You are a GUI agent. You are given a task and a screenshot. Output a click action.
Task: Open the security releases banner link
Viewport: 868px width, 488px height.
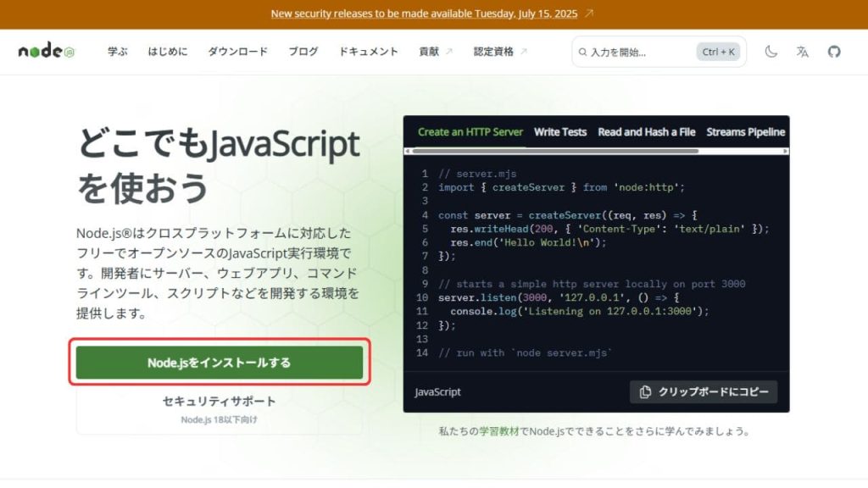pos(424,14)
